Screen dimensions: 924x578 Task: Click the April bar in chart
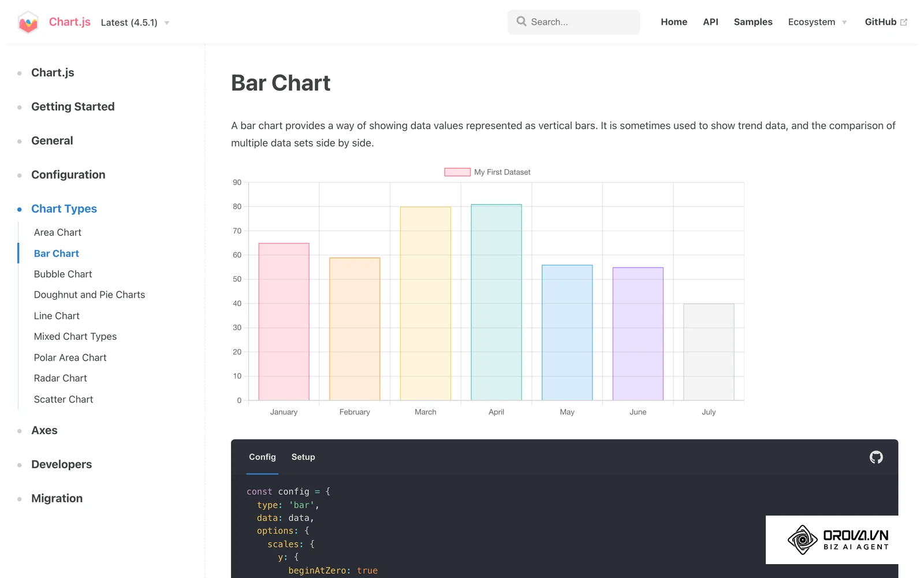coord(496,302)
